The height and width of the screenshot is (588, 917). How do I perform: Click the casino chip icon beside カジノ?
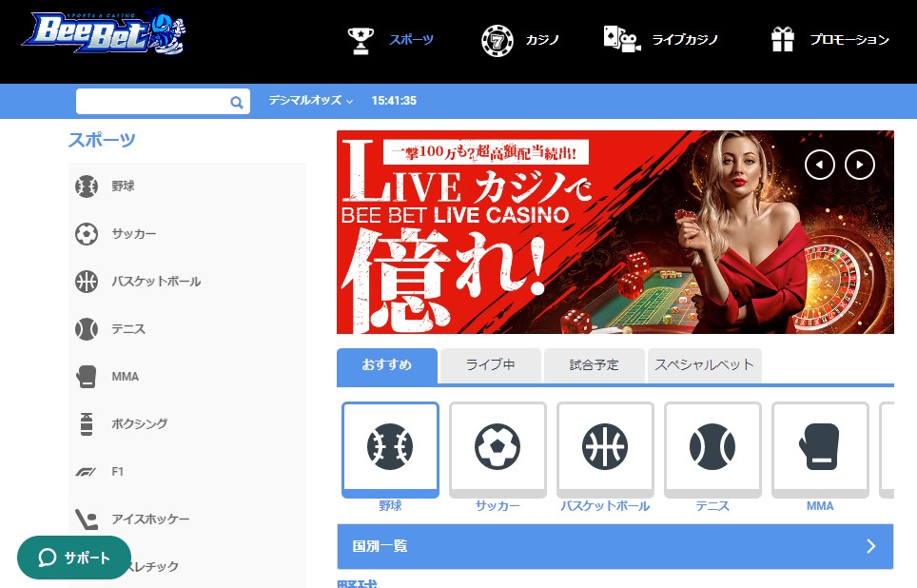[x=498, y=40]
